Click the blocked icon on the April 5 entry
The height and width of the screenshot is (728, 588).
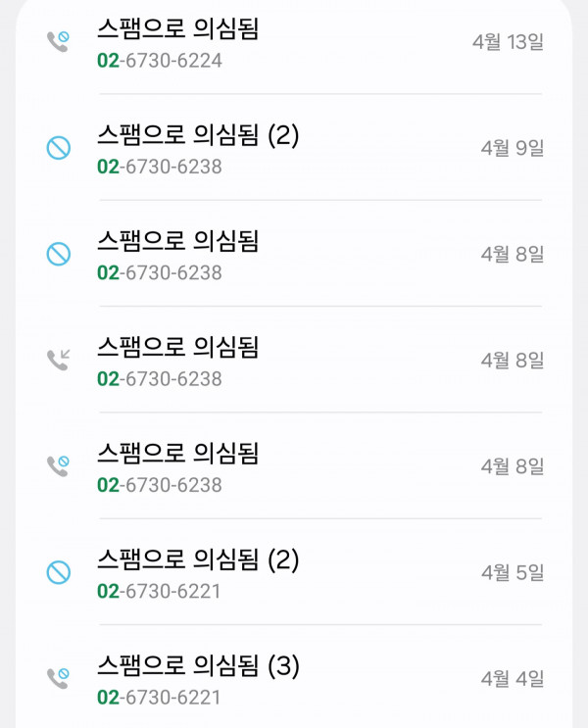pos(59,572)
